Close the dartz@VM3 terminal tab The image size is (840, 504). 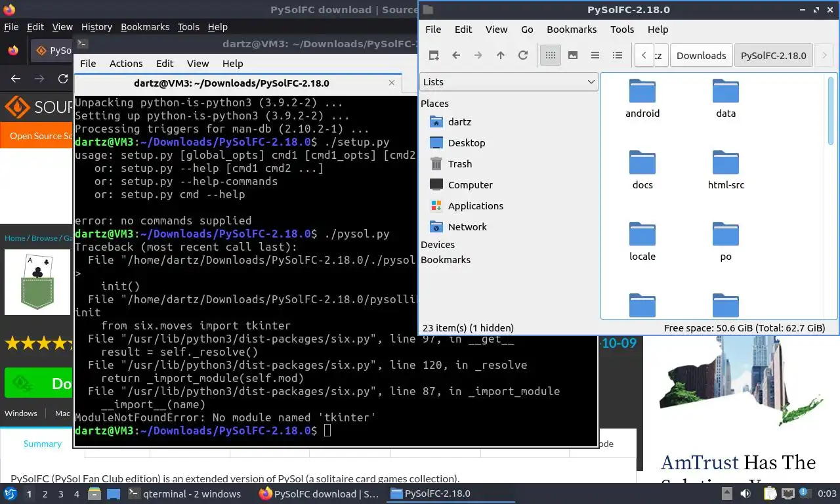point(392,83)
